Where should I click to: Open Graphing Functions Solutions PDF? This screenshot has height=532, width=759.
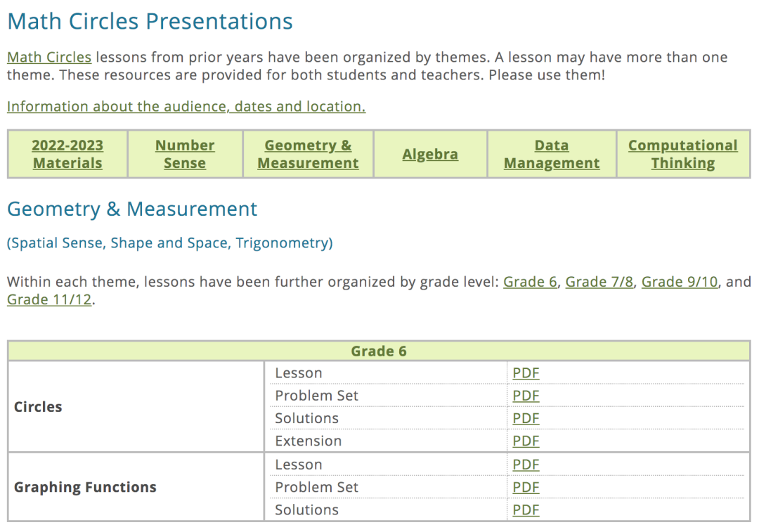pos(526,510)
